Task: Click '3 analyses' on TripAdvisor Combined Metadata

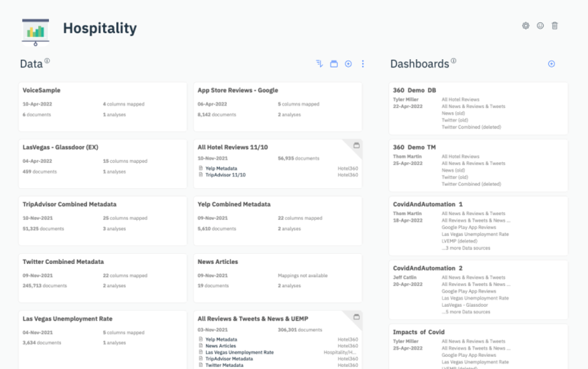Action: tap(114, 228)
